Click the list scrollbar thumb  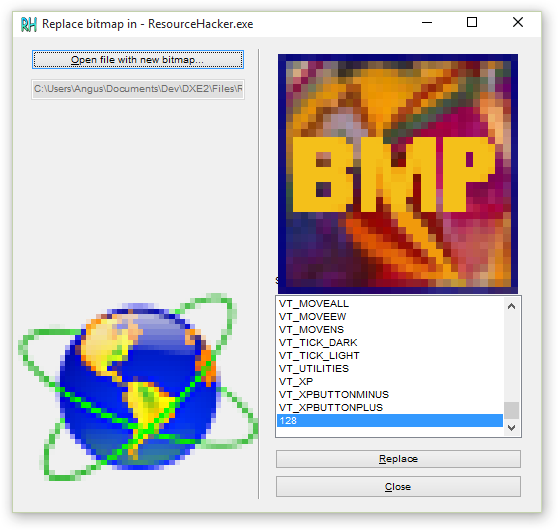511,410
